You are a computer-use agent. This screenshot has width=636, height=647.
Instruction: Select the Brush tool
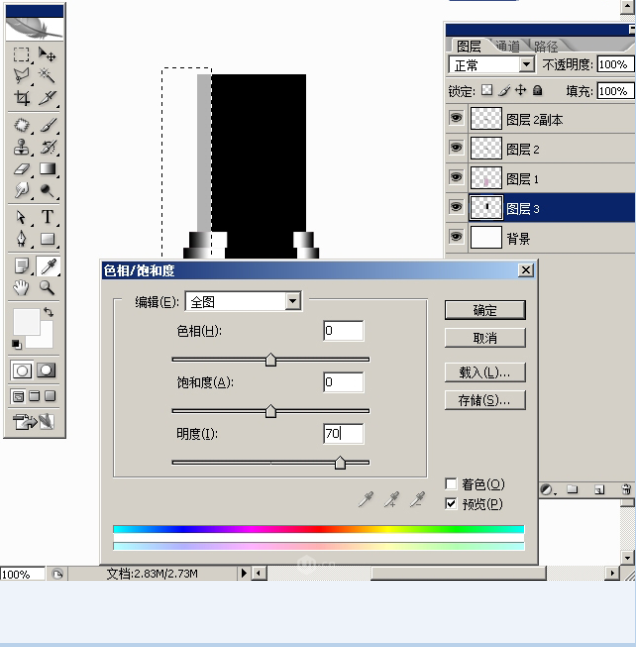click(47, 125)
